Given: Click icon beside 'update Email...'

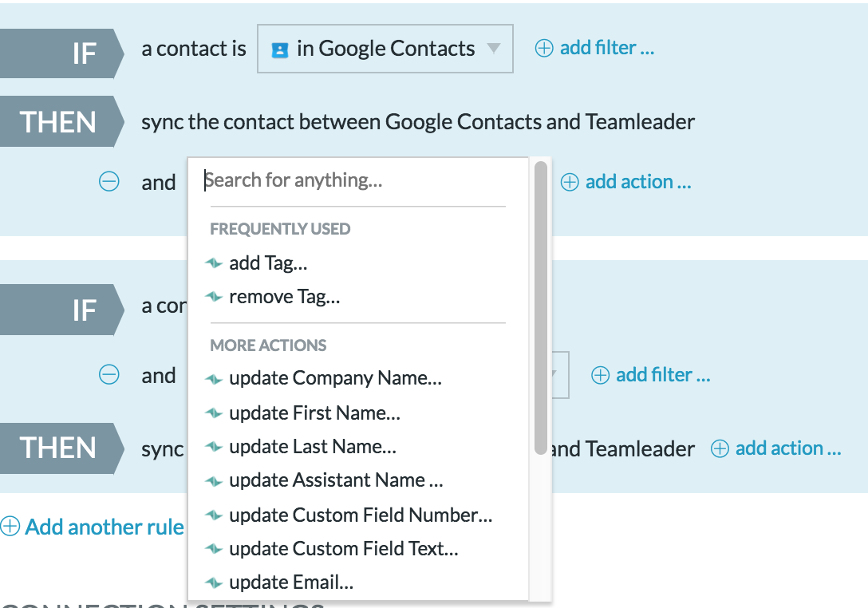Looking at the screenshot, I should click(214, 583).
